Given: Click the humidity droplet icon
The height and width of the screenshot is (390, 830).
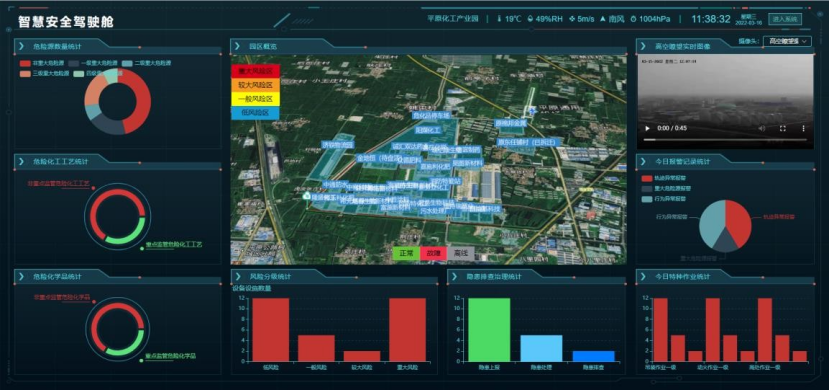Looking at the screenshot, I should pyautogui.click(x=530, y=19).
